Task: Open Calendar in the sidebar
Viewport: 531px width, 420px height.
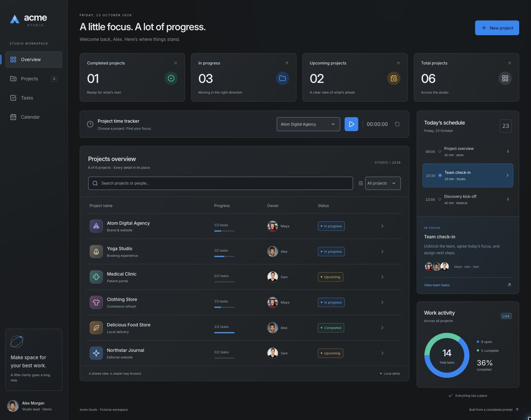Action: tap(34, 117)
